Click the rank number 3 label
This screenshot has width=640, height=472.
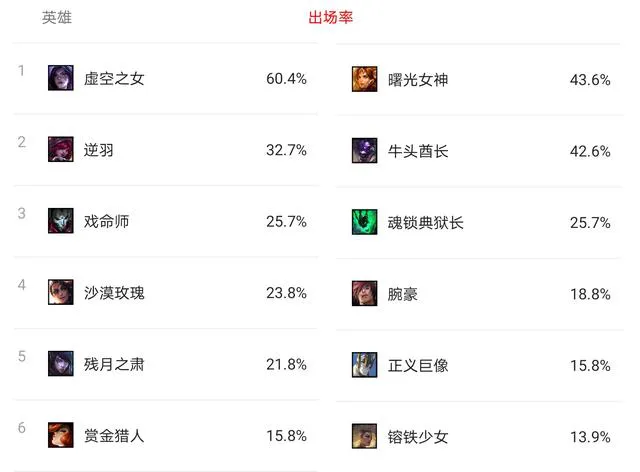tap(22, 213)
